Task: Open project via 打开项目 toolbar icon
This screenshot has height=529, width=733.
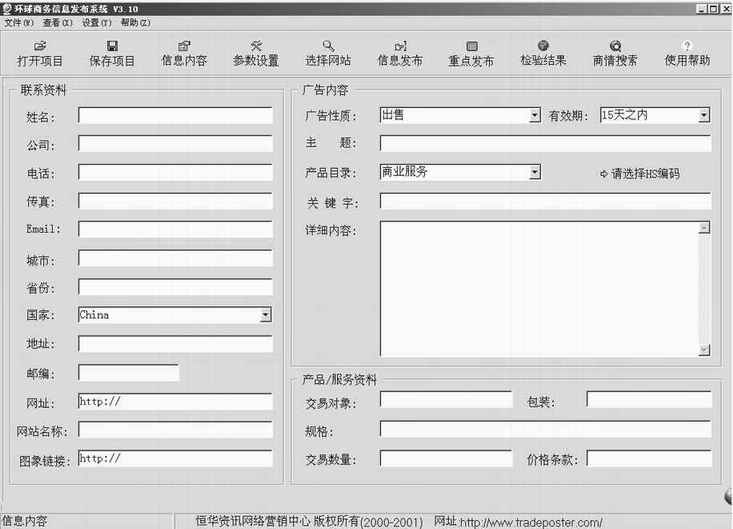Action: pyautogui.click(x=40, y=54)
